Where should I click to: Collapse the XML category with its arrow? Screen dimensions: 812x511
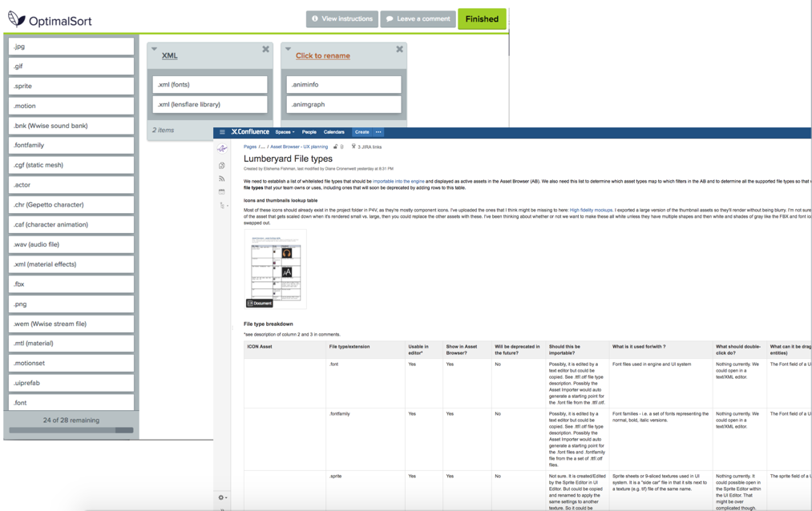155,49
